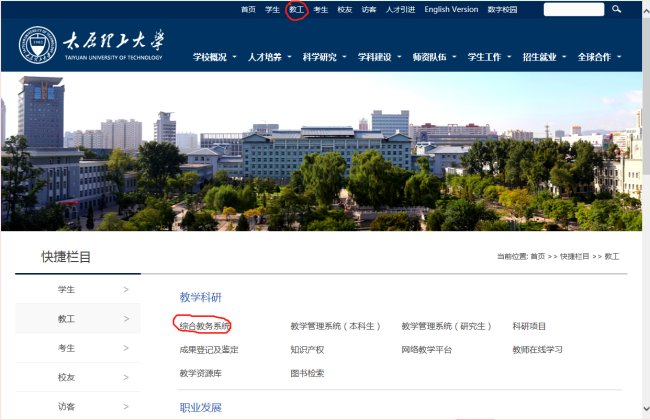Expand 学科建设 menu
This screenshot has width=650, height=420.
[379, 57]
